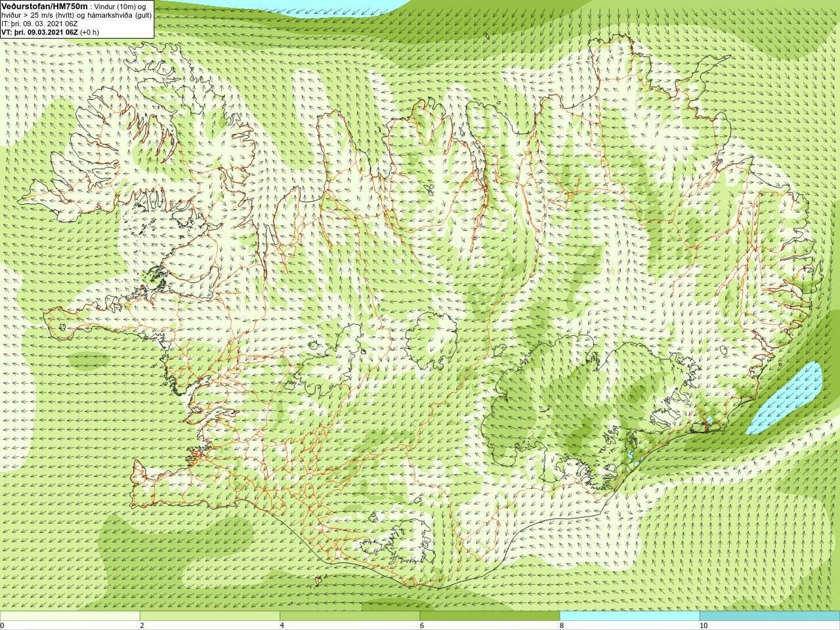The width and height of the screenshot is (840, 630).
Task: Select the "hviður > 25 m/s (hvítt)" line
Action: tap(39, 15)
